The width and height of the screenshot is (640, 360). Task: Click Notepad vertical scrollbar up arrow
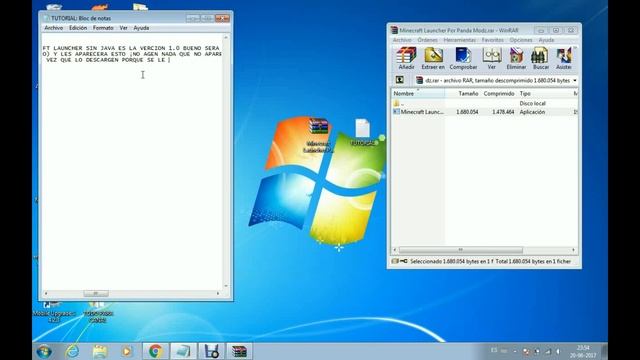point(226,38)
